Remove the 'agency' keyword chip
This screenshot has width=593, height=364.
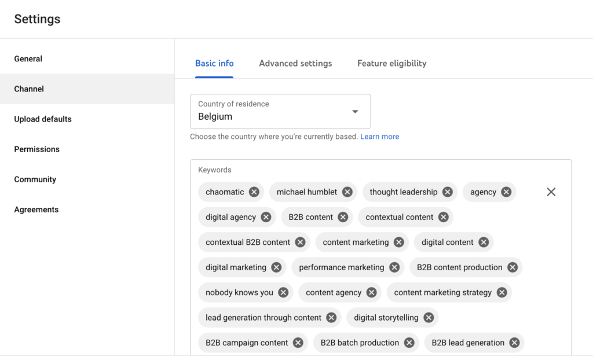(x=506, y=192)
